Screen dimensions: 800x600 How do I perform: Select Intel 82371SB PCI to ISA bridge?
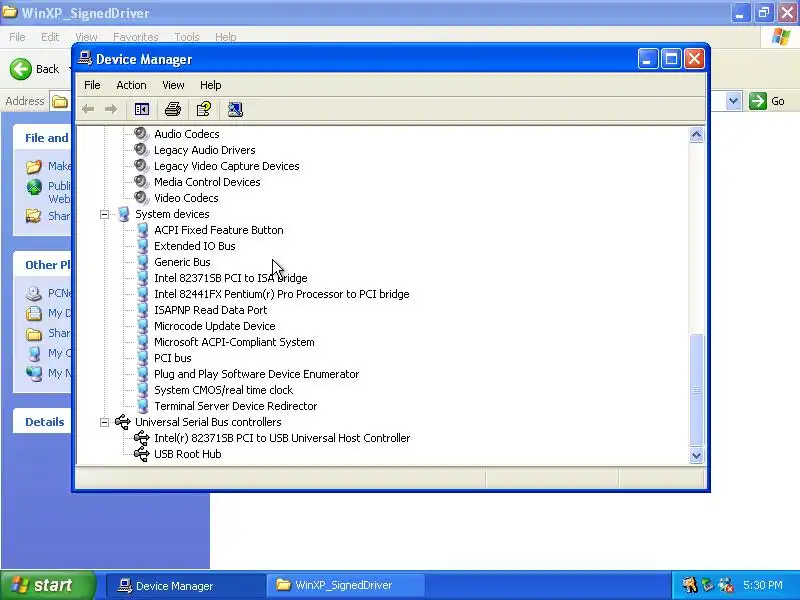[x=231, y=278]
